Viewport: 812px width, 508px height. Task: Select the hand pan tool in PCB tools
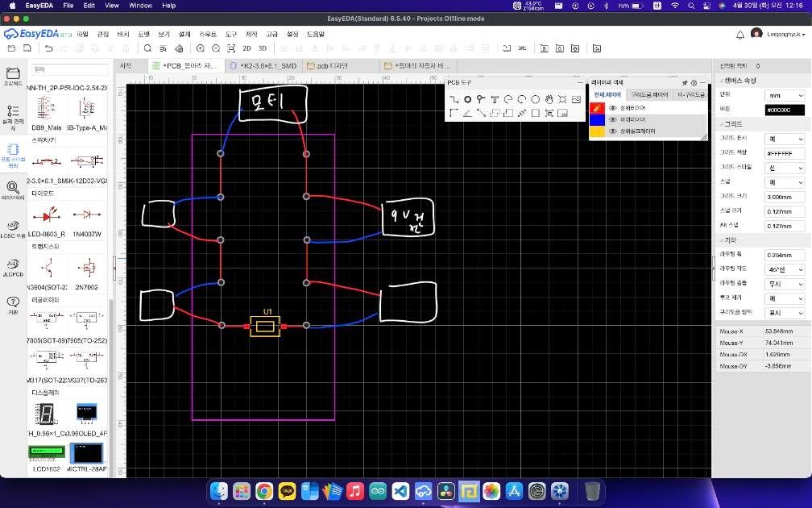tap(549, 99)
